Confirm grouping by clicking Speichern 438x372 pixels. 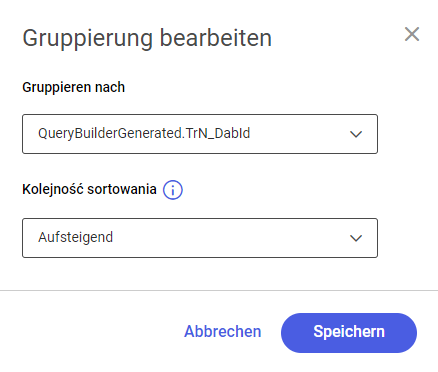coord(349,333)
